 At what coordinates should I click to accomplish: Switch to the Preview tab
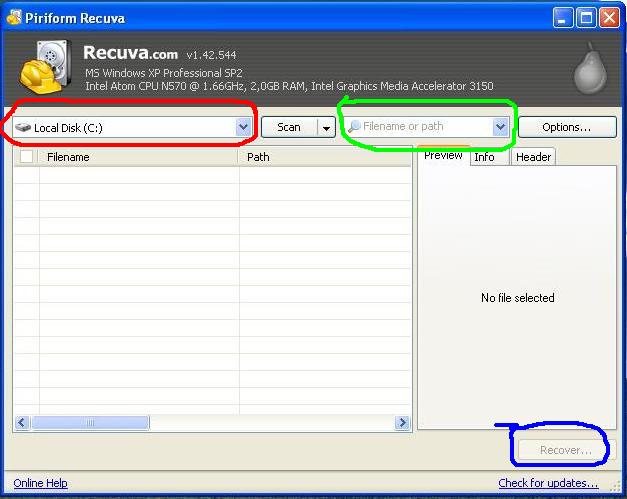pyautogui.click(x=443, y=156)
